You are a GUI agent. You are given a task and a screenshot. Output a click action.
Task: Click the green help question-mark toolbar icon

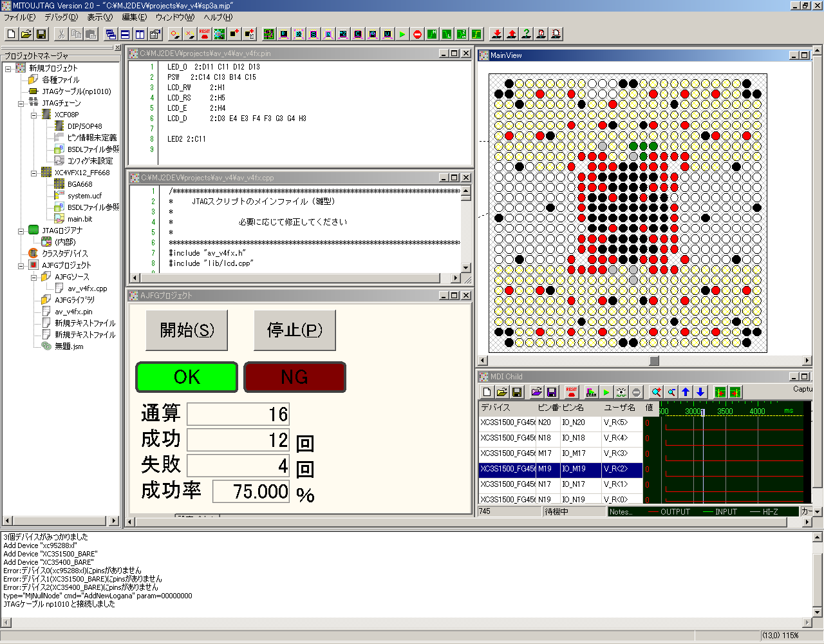coord(527,34)
